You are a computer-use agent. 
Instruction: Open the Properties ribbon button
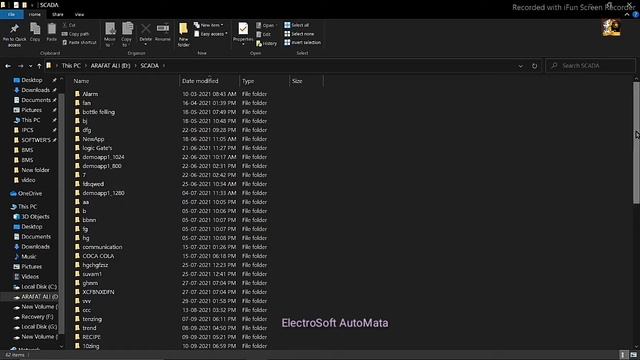(243, 33)
